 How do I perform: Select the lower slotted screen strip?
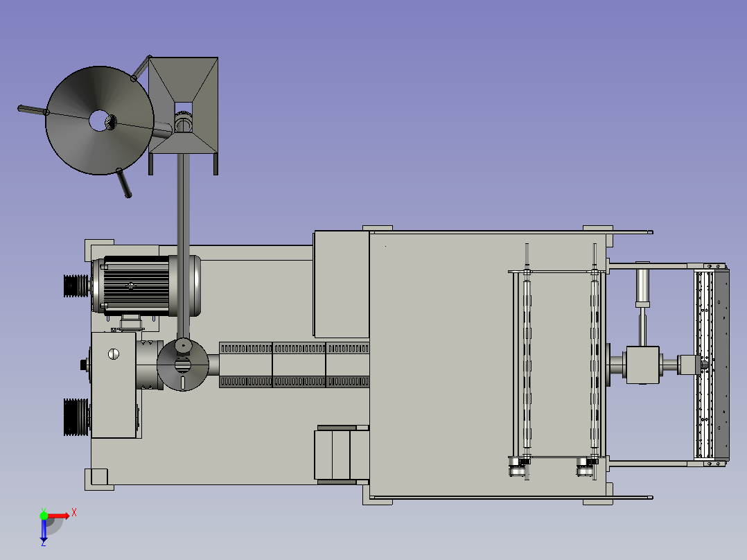click(294, 381)
